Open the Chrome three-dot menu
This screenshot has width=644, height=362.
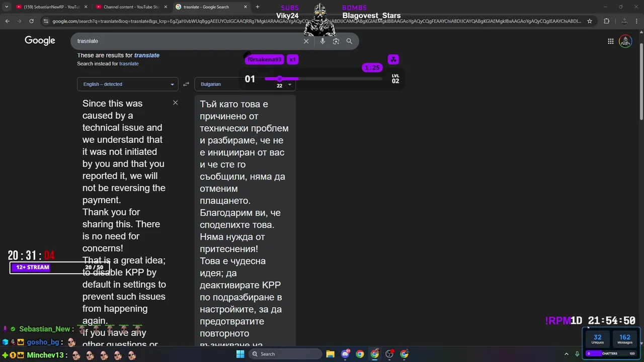[637, 21]
